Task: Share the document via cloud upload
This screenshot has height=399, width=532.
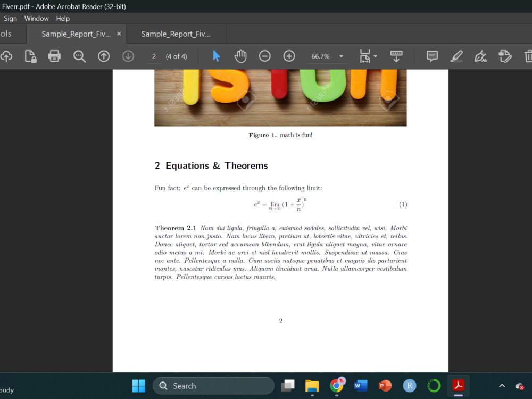Action: tap(6, 56)
